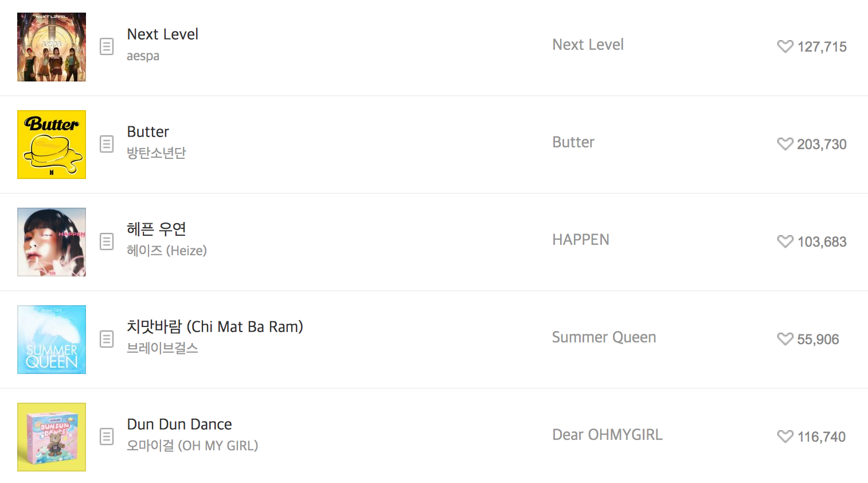Click the heart icon beside 116,740
Viewport: 868px width, 483px height.
coord(785,437)
